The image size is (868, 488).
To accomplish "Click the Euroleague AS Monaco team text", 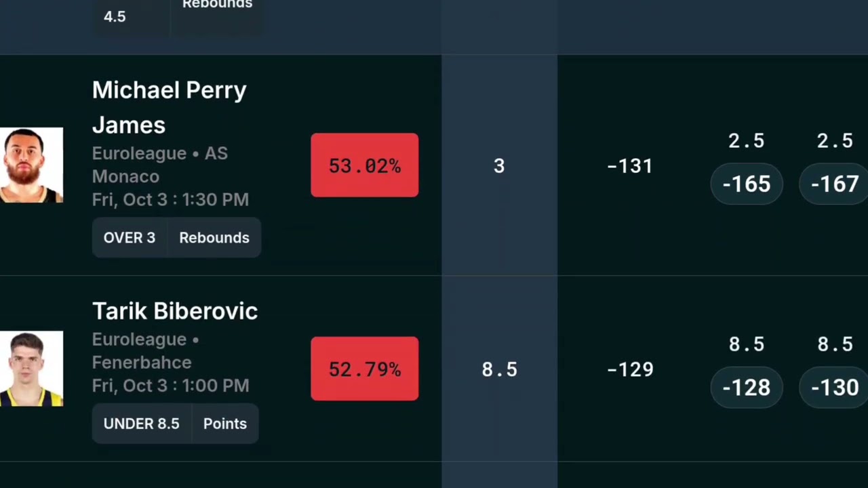I will pyautogui.click(x=159, y=165).
